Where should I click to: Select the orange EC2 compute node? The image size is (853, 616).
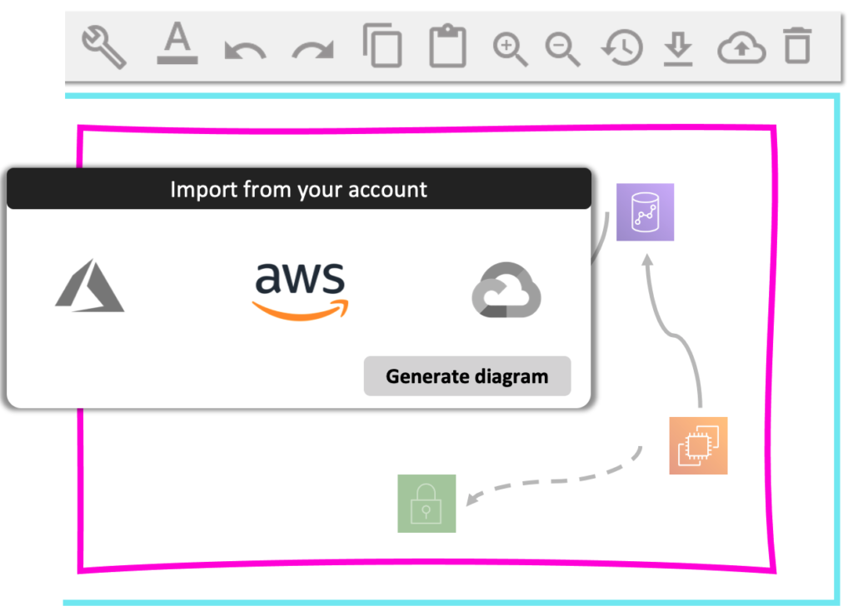(699, 446)
